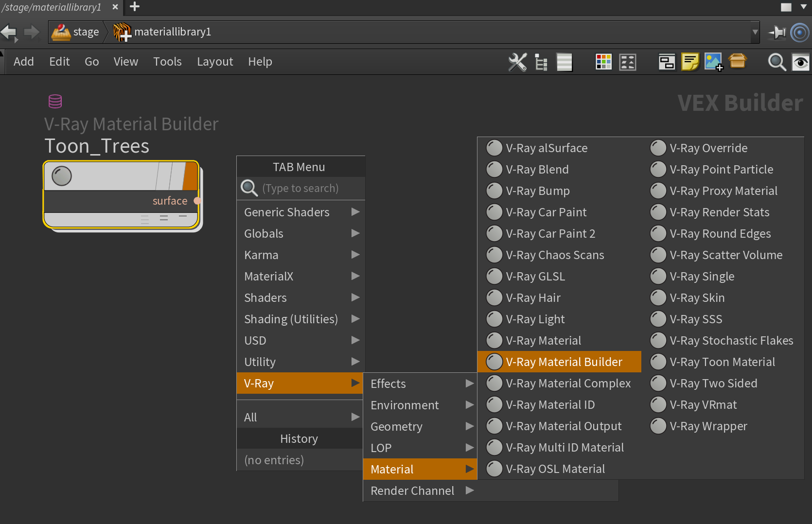Viewport: 812px width, 524px height.
Task: Expand the Karma submenu
Action: coord(301,255)
